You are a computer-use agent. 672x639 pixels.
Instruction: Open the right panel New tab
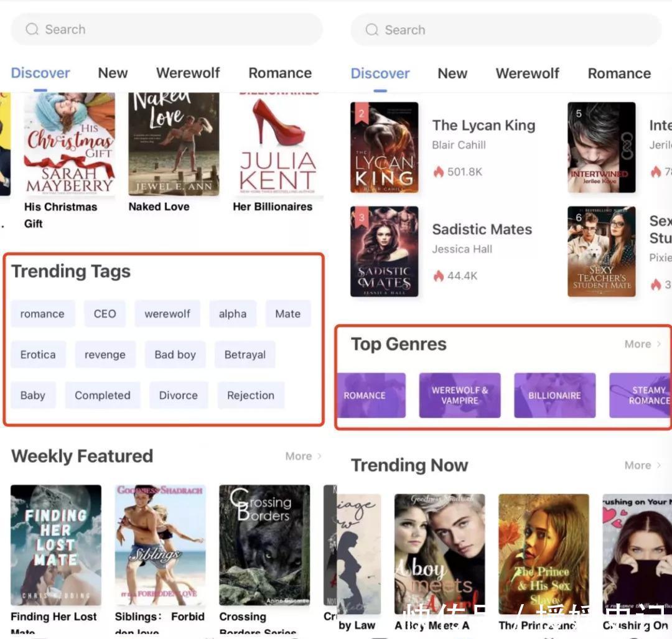click(452, 73)
